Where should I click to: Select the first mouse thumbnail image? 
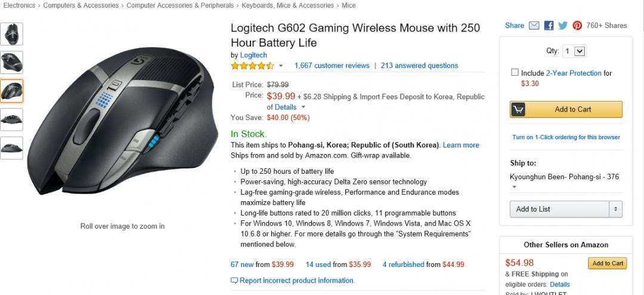click(12, 34)
